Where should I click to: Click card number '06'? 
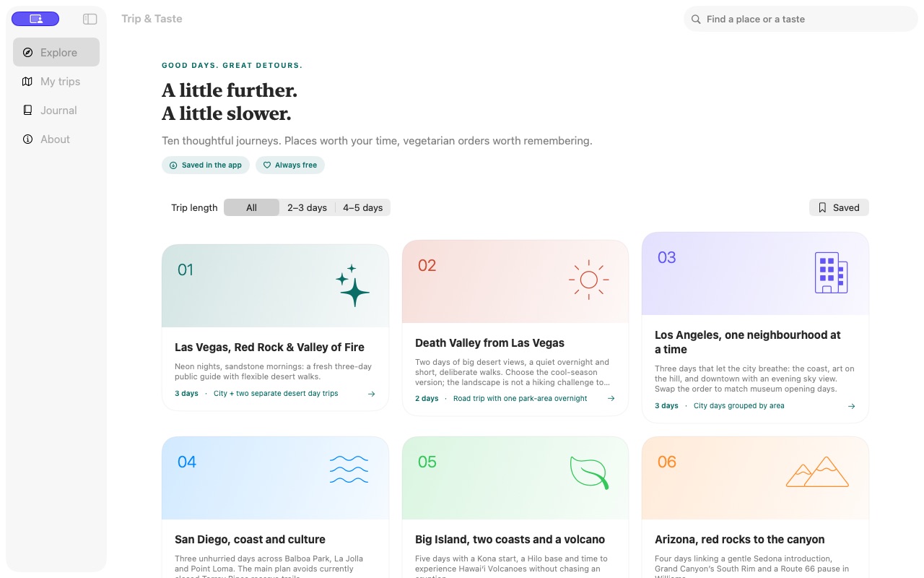click(667, 462)
